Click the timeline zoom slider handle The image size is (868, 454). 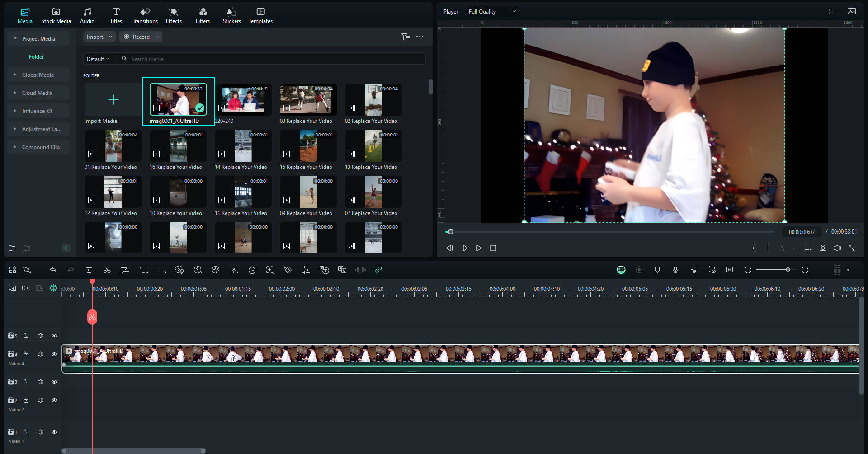pos(788,270)
